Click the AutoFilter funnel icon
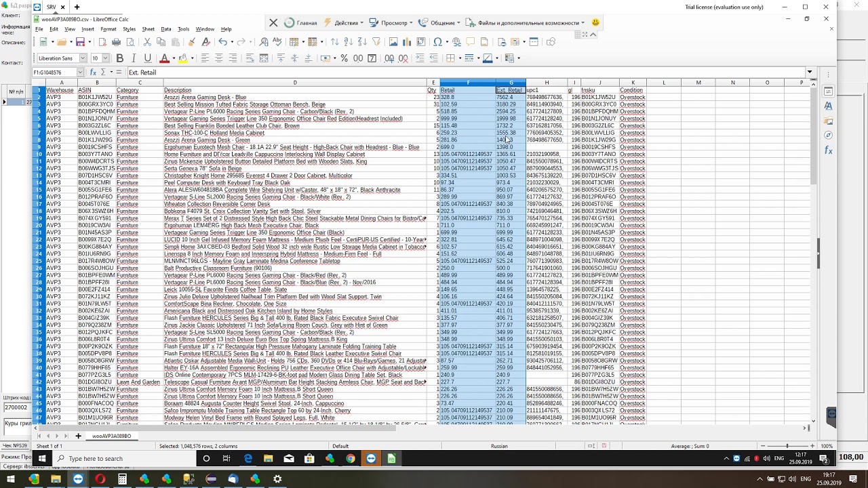Screen dimensions: 868x488 click(x=376, y=42)
